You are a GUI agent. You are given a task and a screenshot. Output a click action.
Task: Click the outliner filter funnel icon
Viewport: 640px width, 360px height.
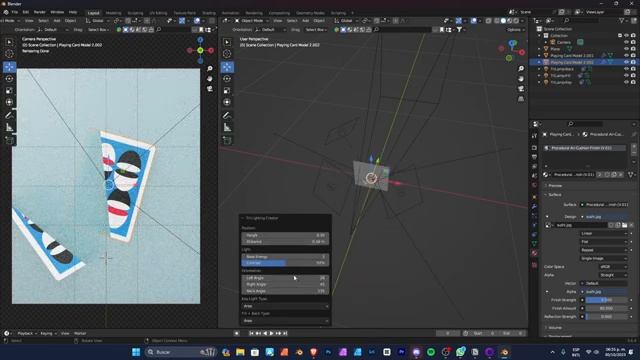tap(622, 20)
